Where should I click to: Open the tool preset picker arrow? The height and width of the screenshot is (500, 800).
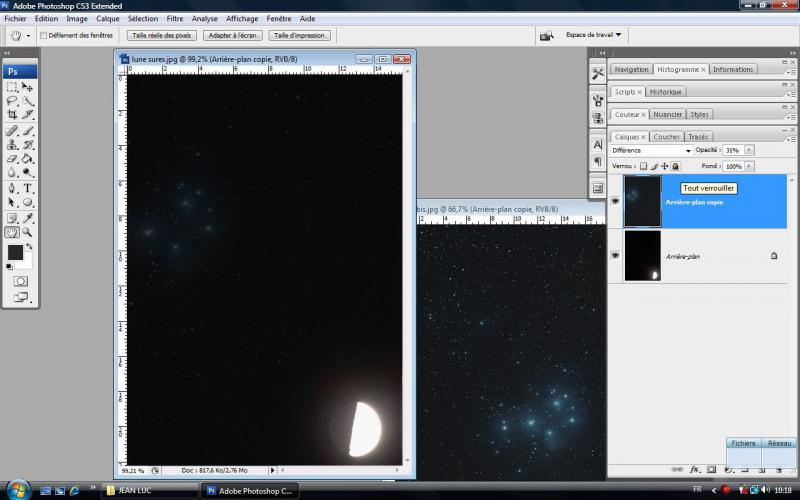(x=28, y=36)
